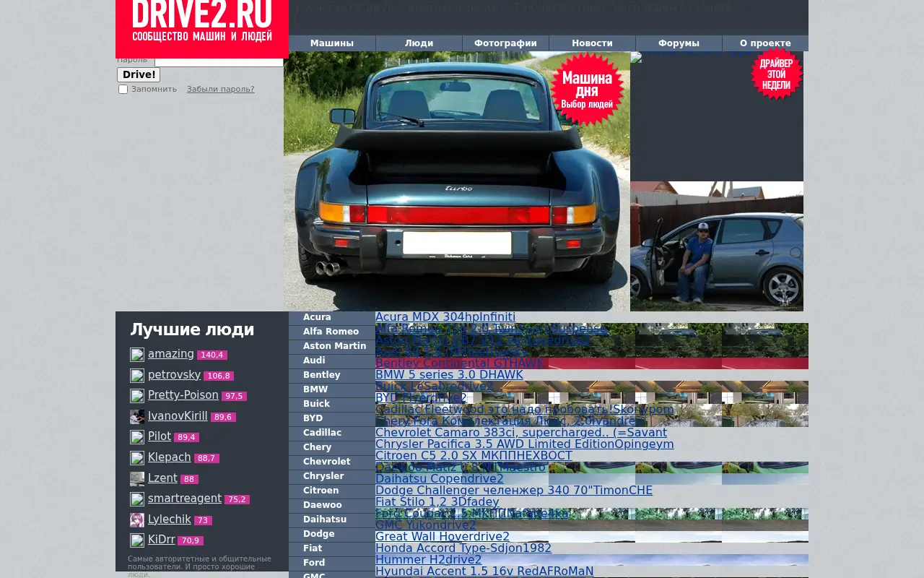Select the 'Audi' brand in list
The width and height of the screenshot is (924, 578).
point(332,361)
